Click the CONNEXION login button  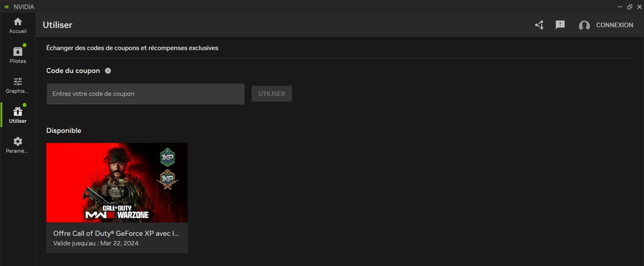[x=614, y=25]
